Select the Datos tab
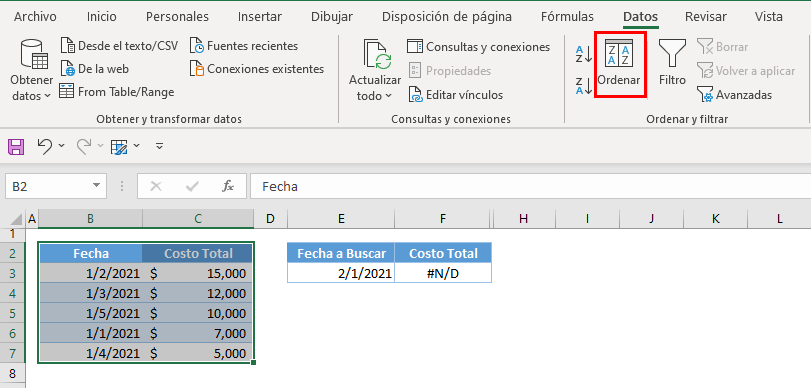This screenshot has width=811, height=388. click(640, 17)
